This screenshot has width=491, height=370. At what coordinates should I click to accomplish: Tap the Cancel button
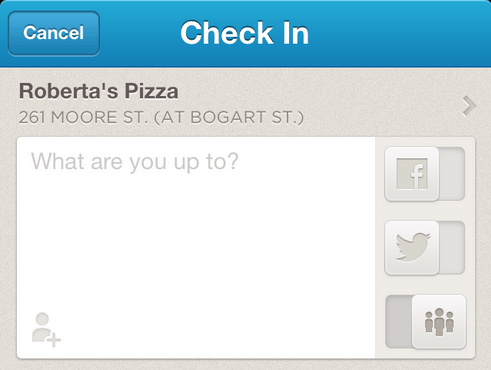[54, 33]
